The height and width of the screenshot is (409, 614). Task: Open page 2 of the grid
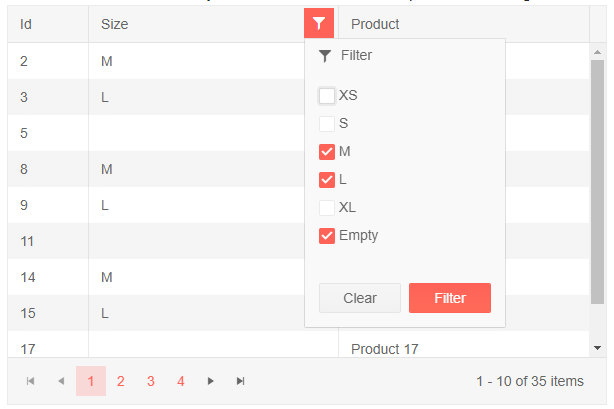120,381
